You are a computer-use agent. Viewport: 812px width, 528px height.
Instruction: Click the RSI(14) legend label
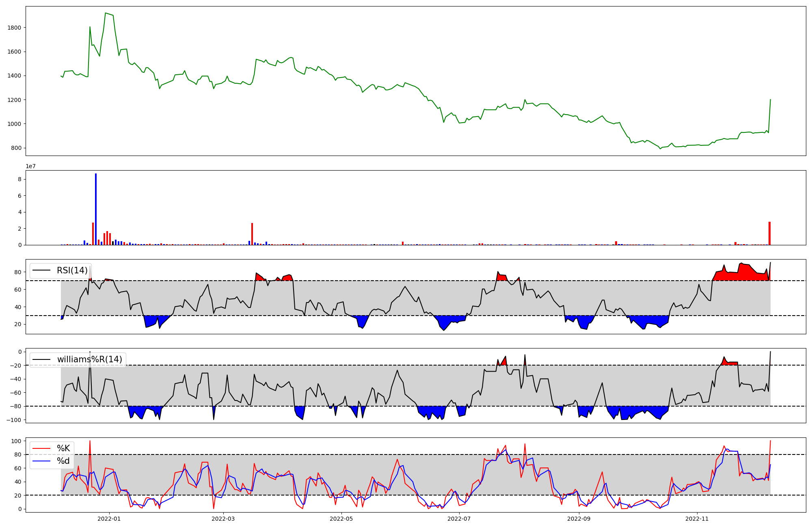click(x=72, y=270)
